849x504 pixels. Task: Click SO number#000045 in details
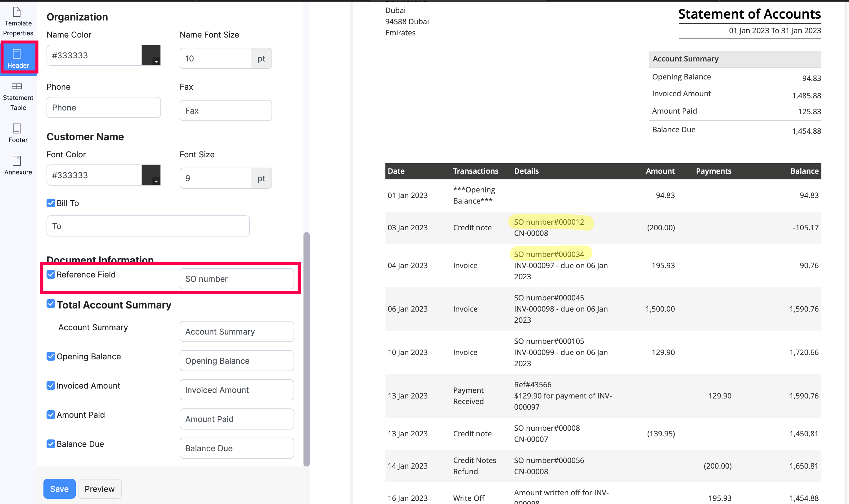coord(549,298)
